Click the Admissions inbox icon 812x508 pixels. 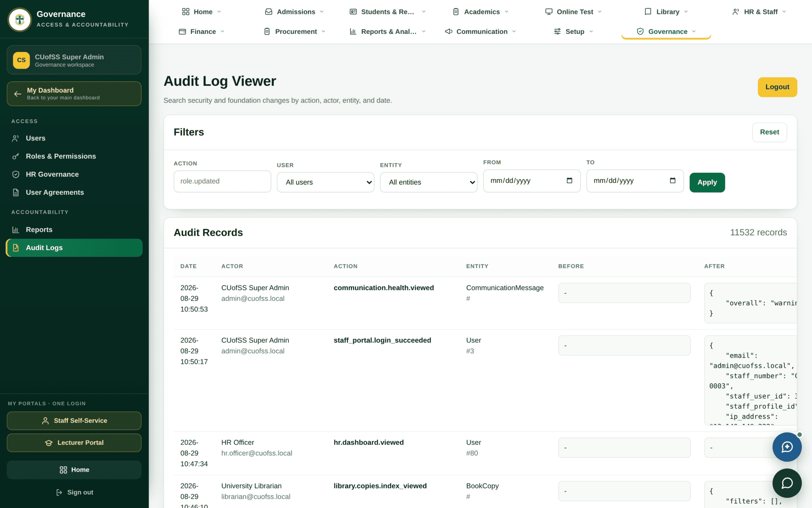click(269, 12)
